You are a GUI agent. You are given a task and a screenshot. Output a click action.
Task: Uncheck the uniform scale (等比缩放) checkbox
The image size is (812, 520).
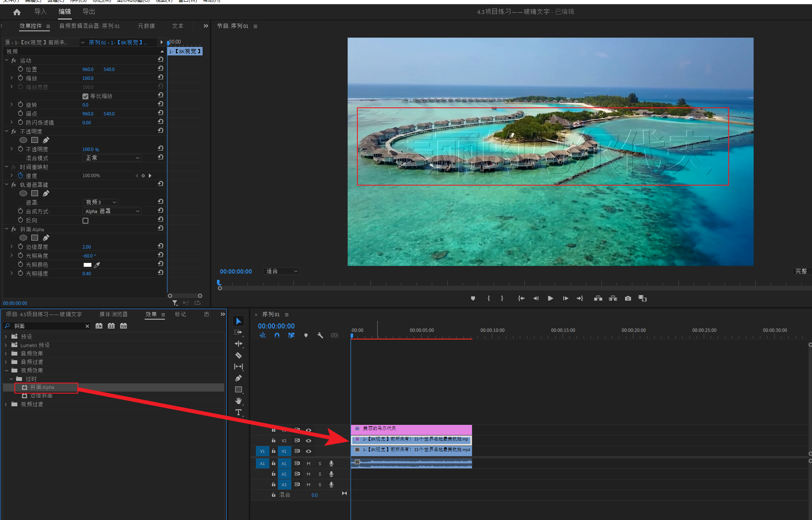(x=85, y=96)
